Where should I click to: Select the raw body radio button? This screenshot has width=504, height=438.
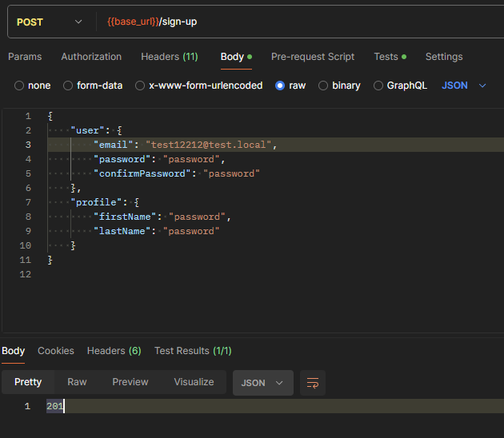click(280, 86)
